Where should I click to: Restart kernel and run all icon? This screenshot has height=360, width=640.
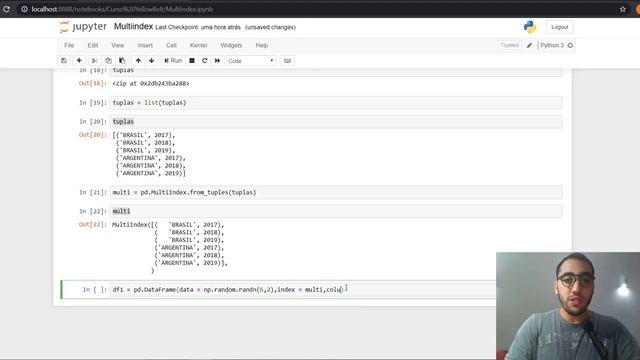217,61
